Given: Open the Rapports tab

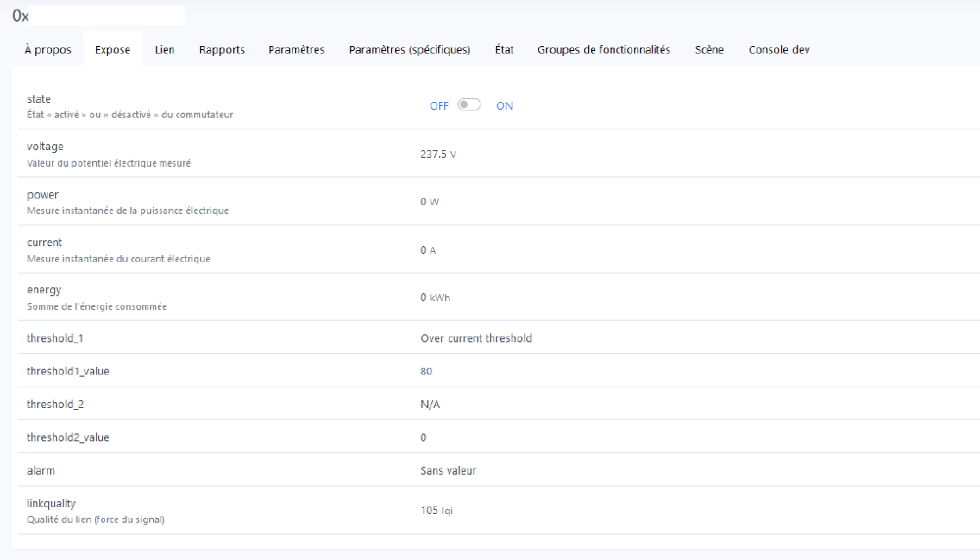Looking at the screenshot, I should click(x=221, y=50).
